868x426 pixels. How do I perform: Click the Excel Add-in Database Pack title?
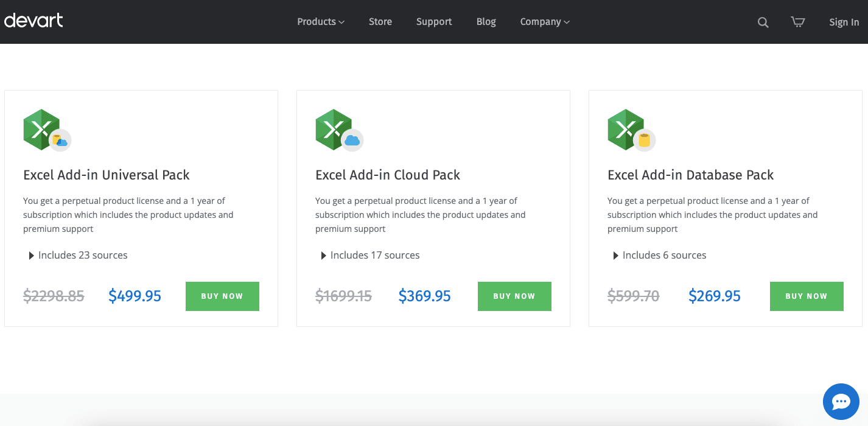tap(690, 175)
